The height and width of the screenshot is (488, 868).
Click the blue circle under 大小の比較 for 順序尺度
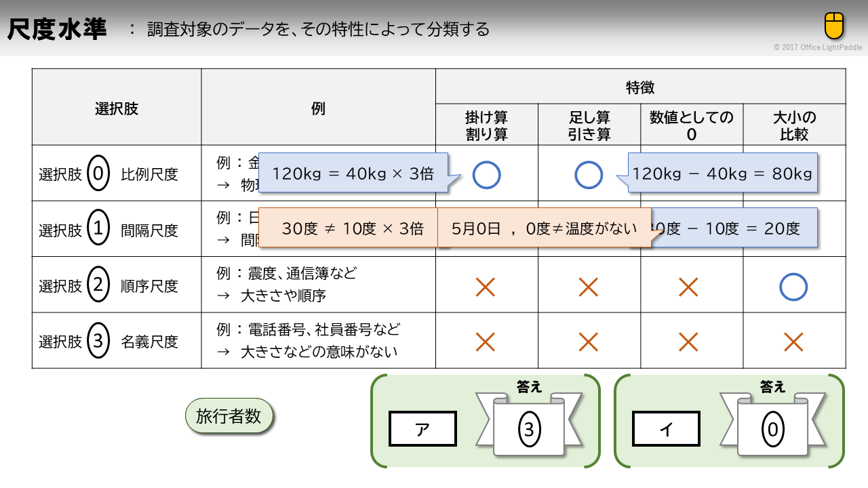click(793, 287)
